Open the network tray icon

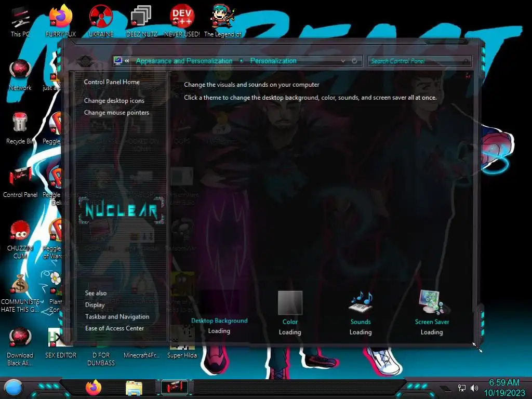[461, 388]
